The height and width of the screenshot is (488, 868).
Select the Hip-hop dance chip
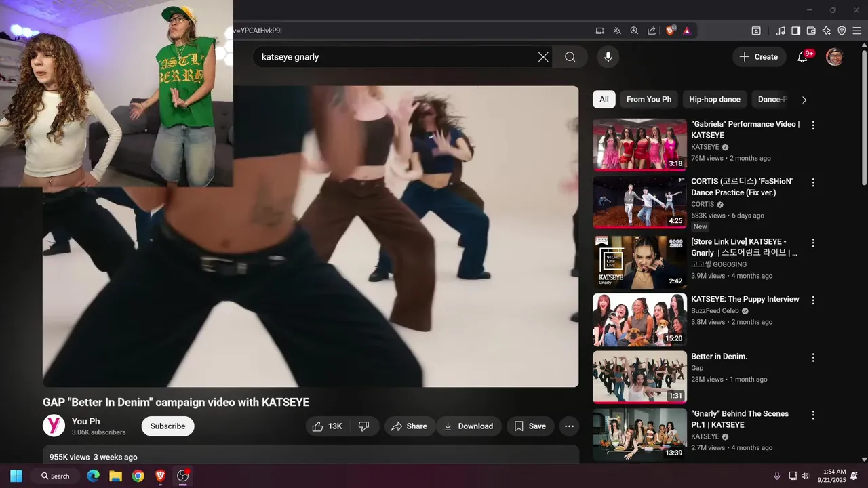click(x=715, y=100)
